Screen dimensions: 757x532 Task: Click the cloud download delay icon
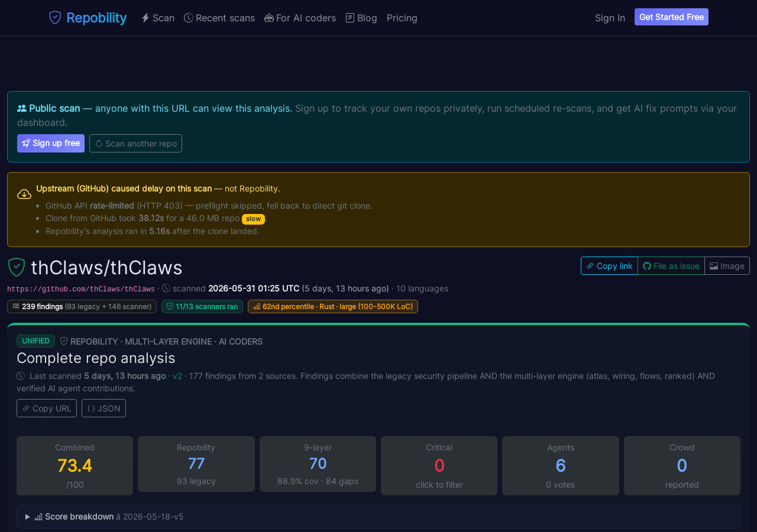[x=24, y=194]
